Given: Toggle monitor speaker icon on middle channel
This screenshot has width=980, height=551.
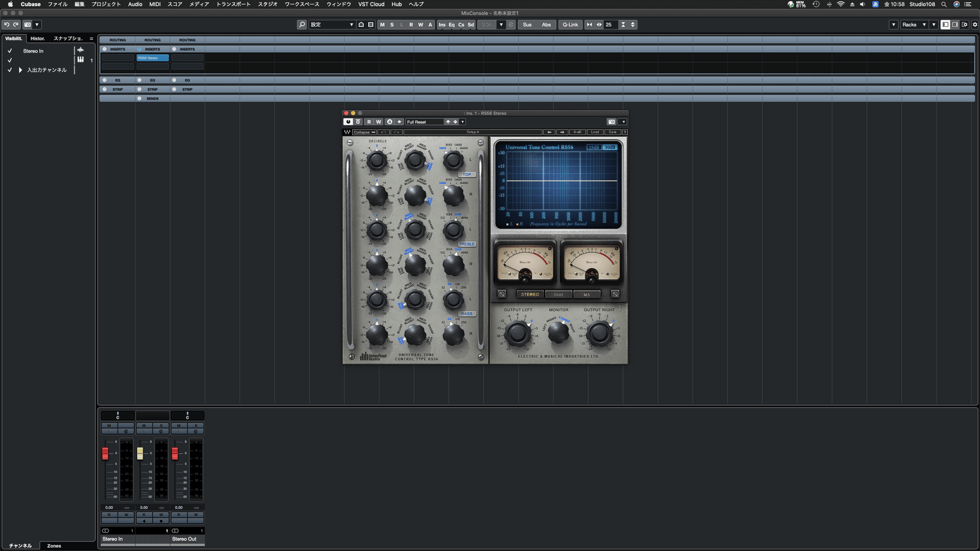Looking at the screenshot, I should [144, 521].
